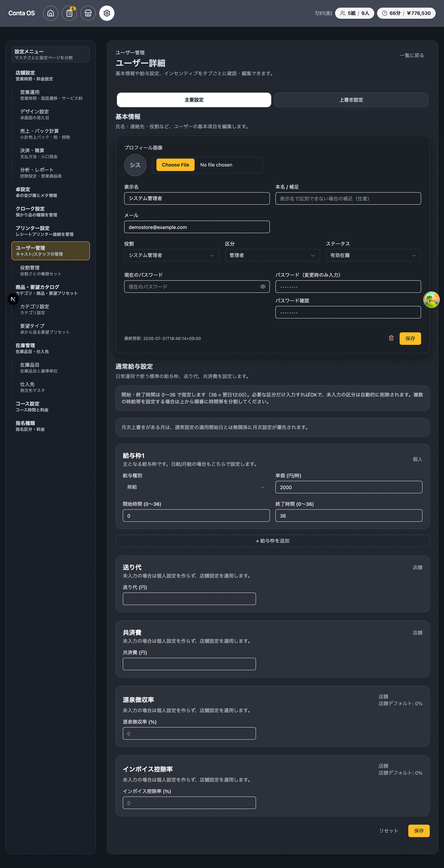Image resolution: width=444 pixels, height=868 pixels.
Task: Toggle current password visibility eye
Action: 263,287
